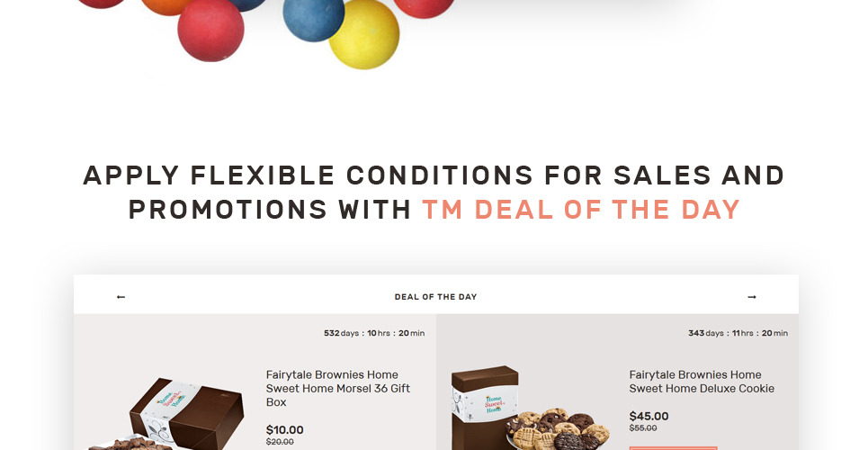This screenshot has height=450, width=868.
Task: Click the blue gumball beside the yellow one
Action: coord(314,20)
